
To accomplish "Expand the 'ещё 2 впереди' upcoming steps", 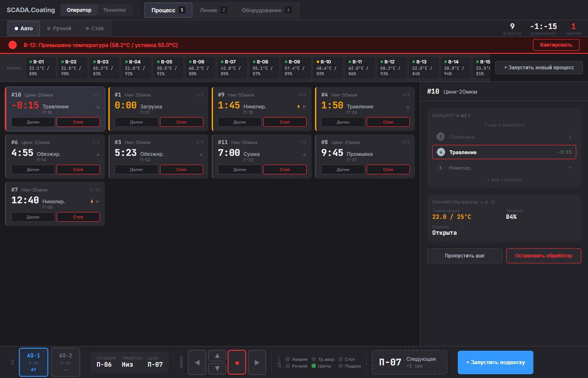I will pyautogui.click(x=504, y=179).
